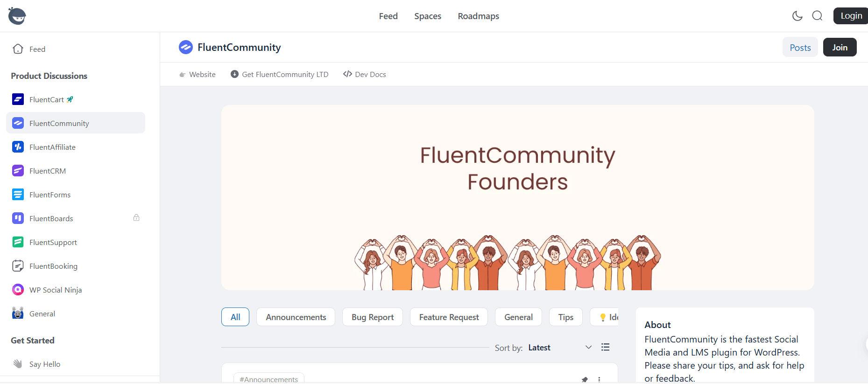The height and width of the screenshot is (384, 868).
Task: Select the Feature Request topic filter
Action: 449,317
